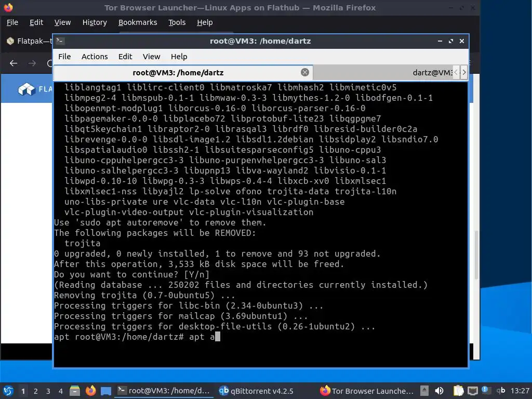This screenshot has width=532, height=399.
Task: Open the terminal File menu
Action: click(64, 57)
